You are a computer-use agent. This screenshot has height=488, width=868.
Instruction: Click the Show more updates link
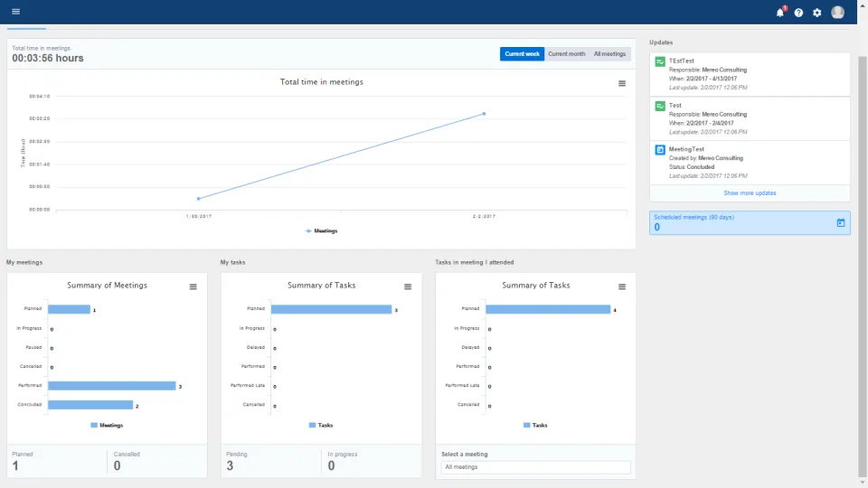(x=750, y=193)
